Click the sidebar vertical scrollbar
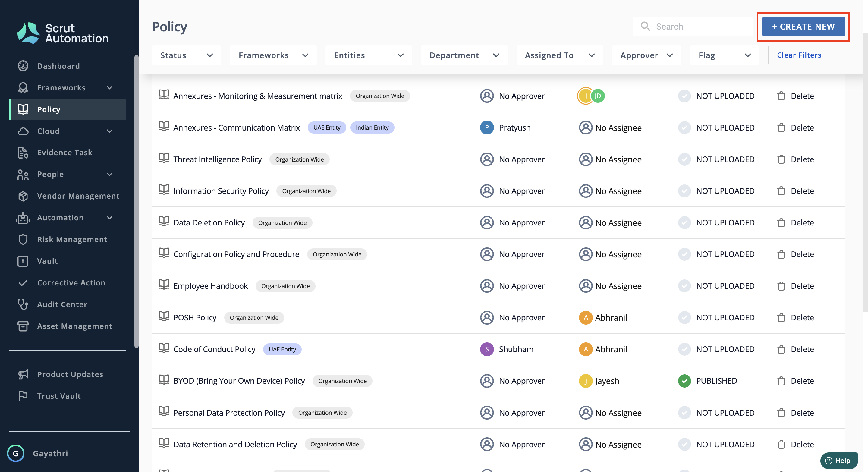Image resolution: width=868 pixels, height=472 pixels. [136, 201]
